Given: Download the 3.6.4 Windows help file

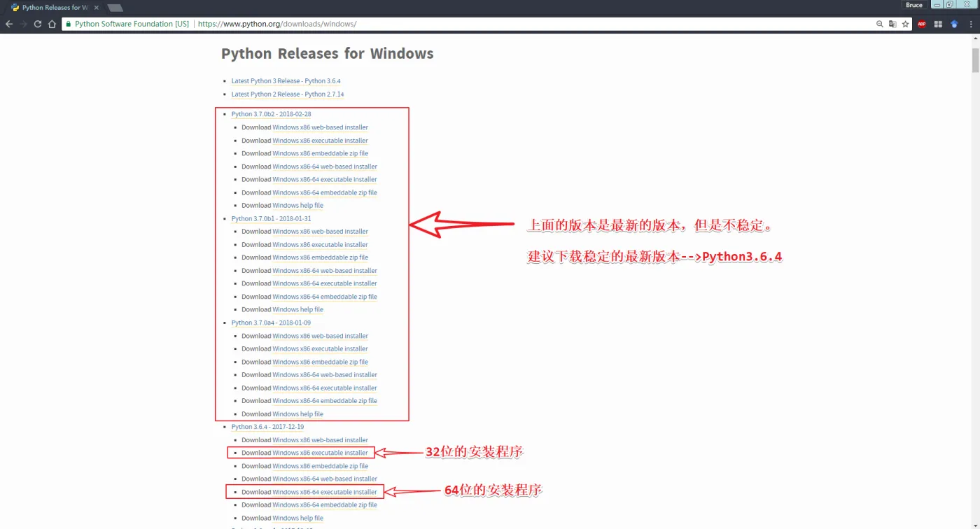Looking at the screenshot, I should (x=297, y=519).
